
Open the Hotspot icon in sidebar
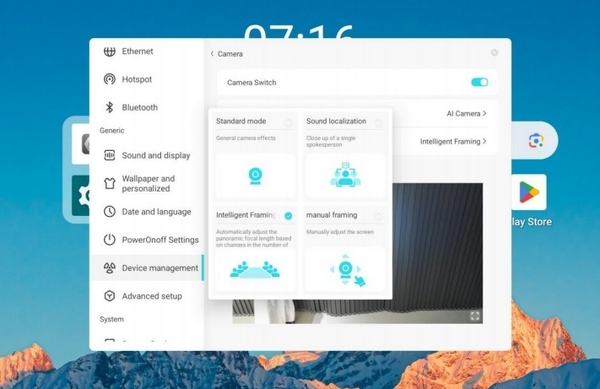[x=109, y=79]
